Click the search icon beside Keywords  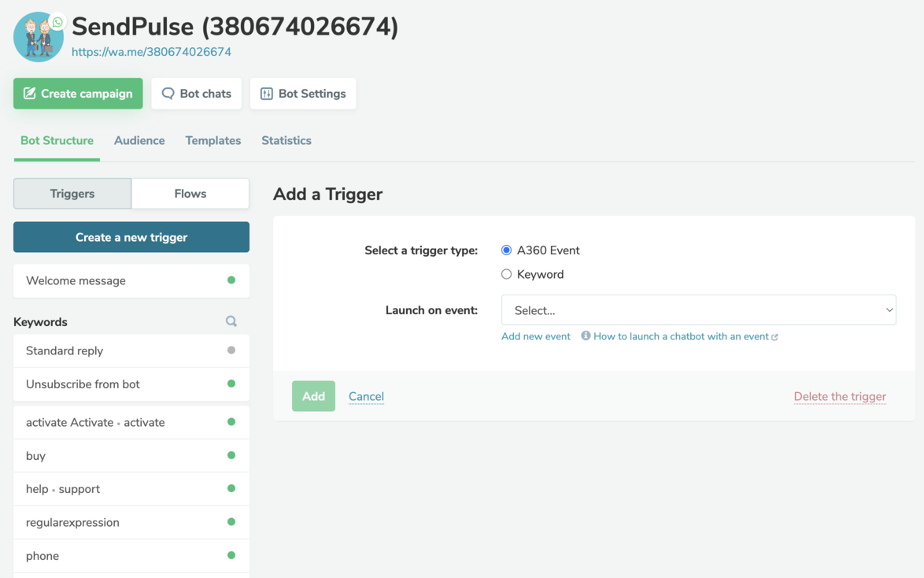pyautogui.click(x=231, y=321)
